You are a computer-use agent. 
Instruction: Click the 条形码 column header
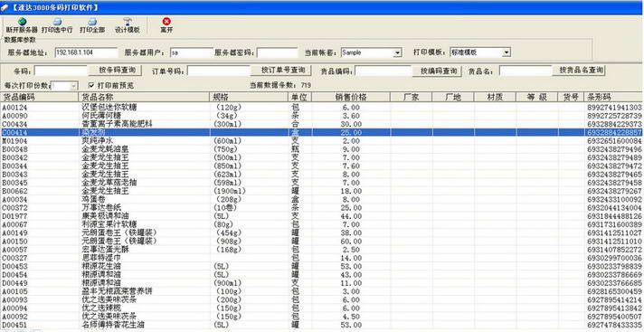tap(613, 97)
